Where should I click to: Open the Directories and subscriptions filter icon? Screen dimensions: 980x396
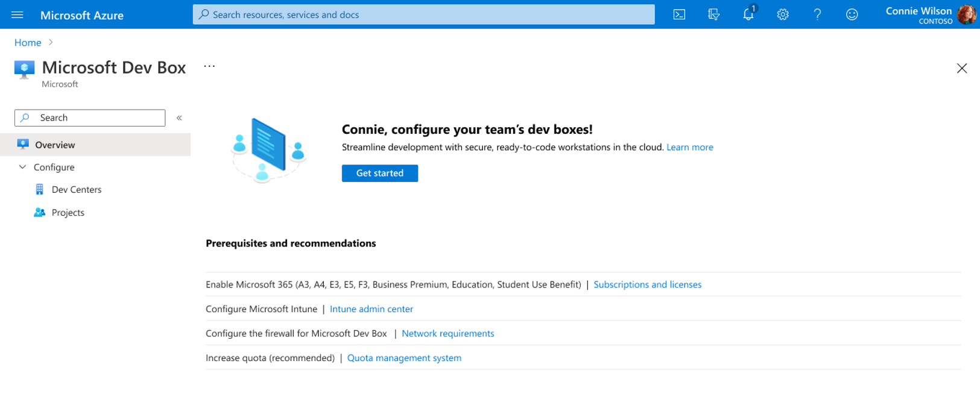713,14
